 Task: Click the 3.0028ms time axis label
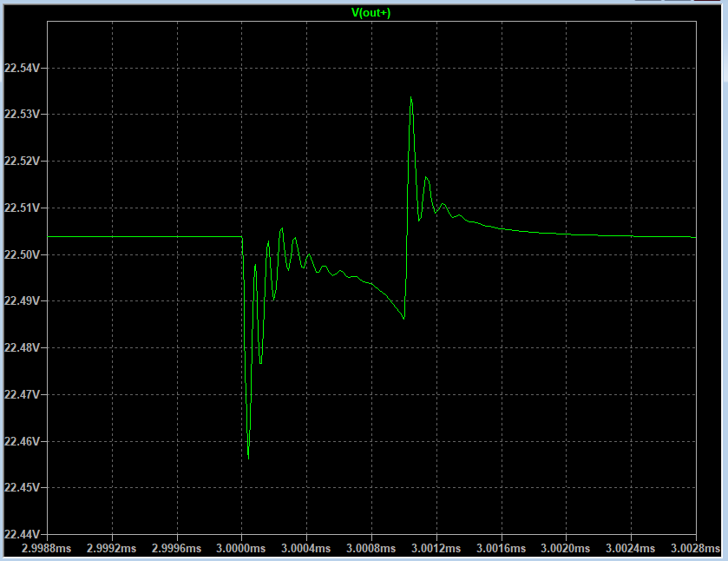[695, 549]
